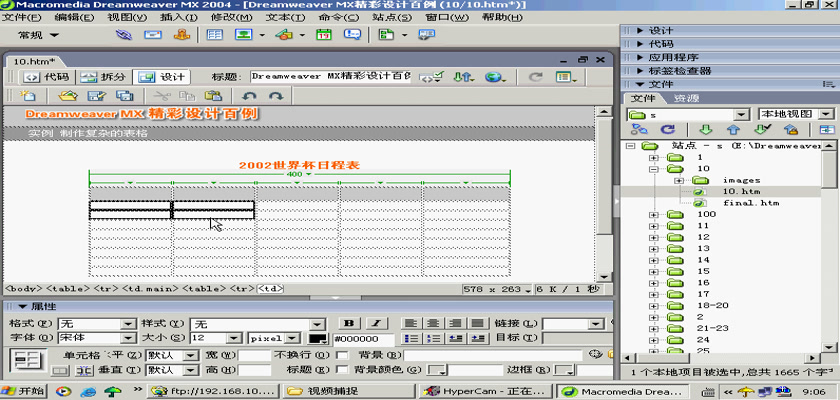Open the View Options icon
The width and height of the screenshot is (840, 400).
click(566, 77)
